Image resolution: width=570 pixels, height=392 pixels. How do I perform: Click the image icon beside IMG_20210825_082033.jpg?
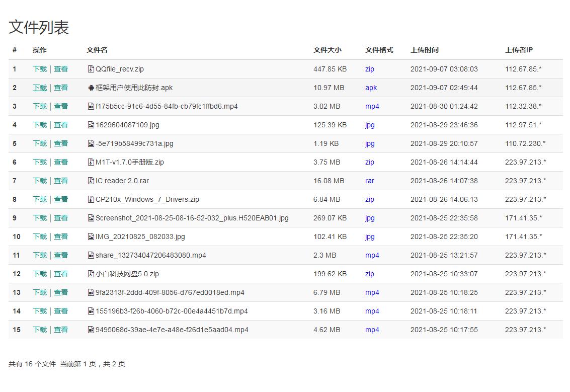(91, 237)
